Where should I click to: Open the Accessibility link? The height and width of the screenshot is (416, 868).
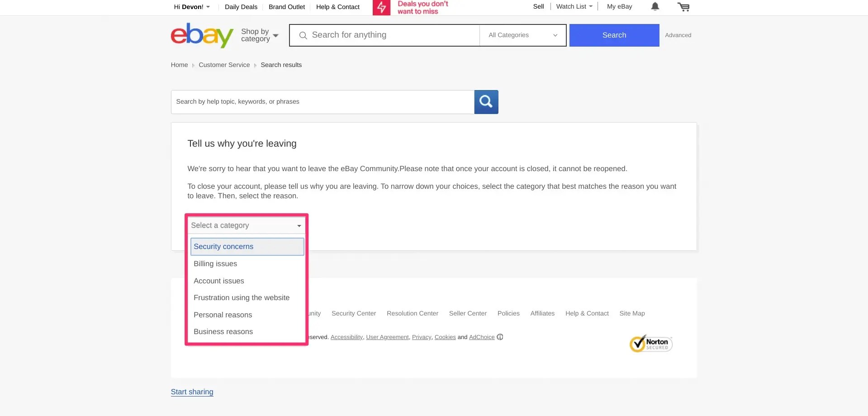[346, 337]
